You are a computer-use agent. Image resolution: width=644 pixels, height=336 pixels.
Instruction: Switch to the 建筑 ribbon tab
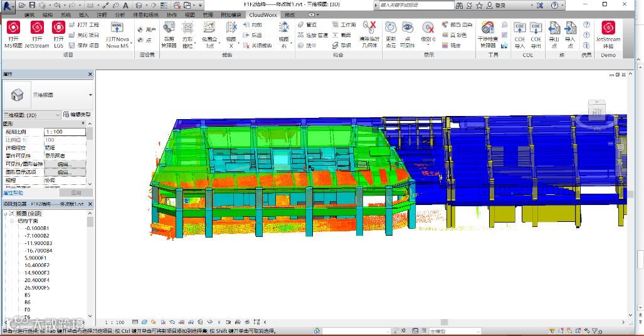coord(29,14)
